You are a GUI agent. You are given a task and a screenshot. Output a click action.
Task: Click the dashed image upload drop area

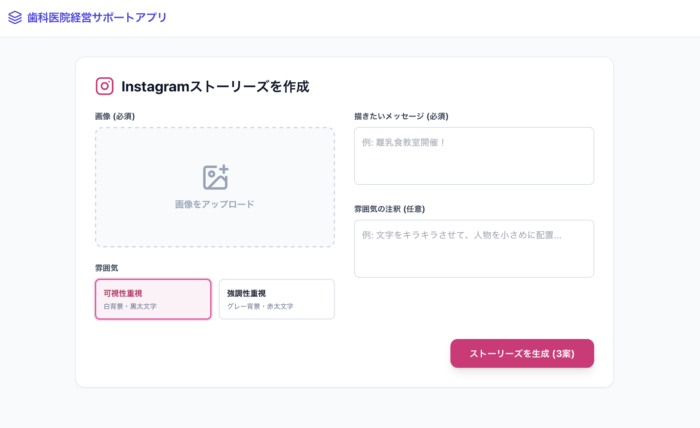tap(215, 187)
